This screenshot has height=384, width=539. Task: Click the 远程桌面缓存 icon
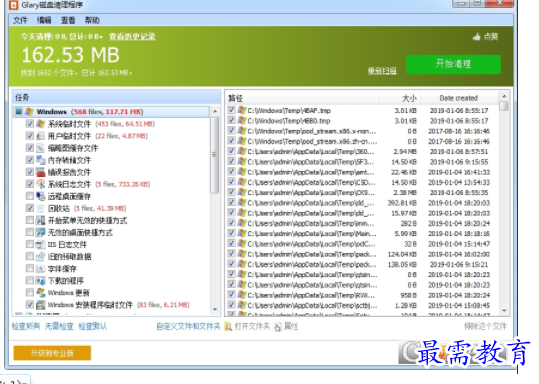[41, 196]
